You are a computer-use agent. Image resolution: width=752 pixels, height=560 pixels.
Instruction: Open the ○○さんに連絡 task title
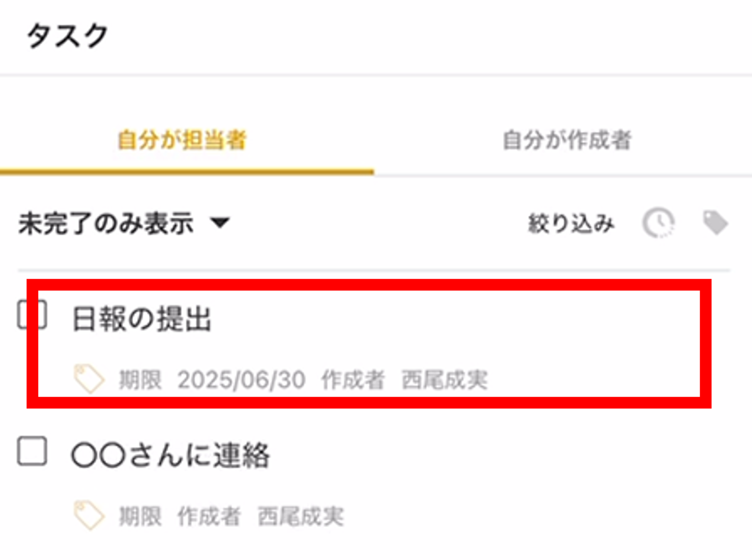tap(171, 455)
